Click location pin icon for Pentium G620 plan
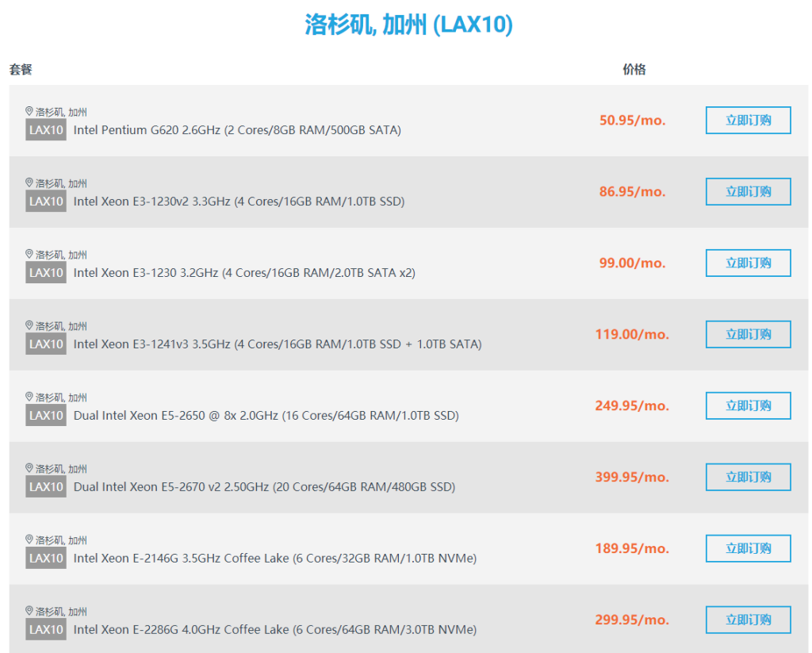812x653 pixels. [29, 112]
